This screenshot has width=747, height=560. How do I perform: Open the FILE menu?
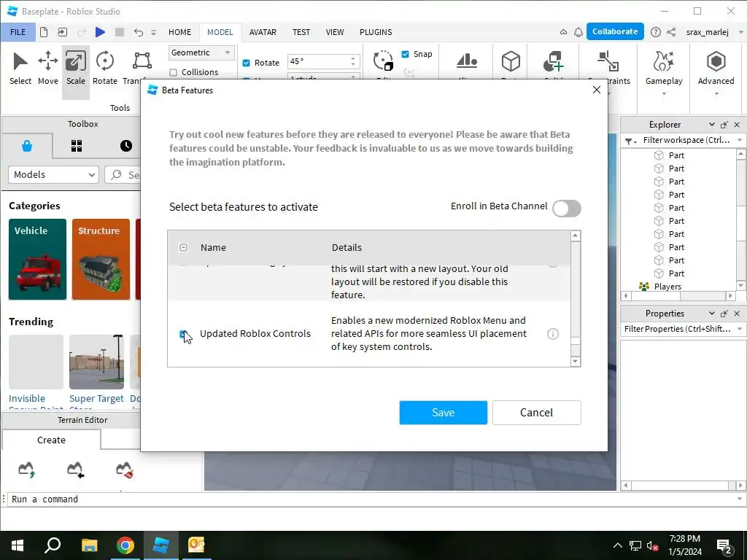tap(18, 32)
